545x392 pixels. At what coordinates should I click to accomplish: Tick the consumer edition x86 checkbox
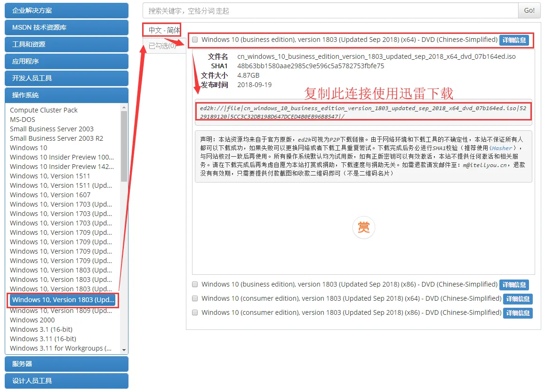coord(195,313)
